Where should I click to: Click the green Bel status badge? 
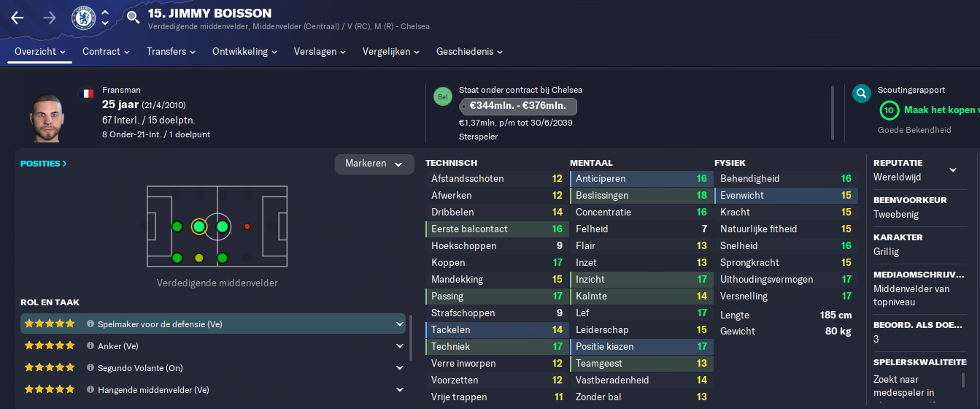(x=442, y=96)
